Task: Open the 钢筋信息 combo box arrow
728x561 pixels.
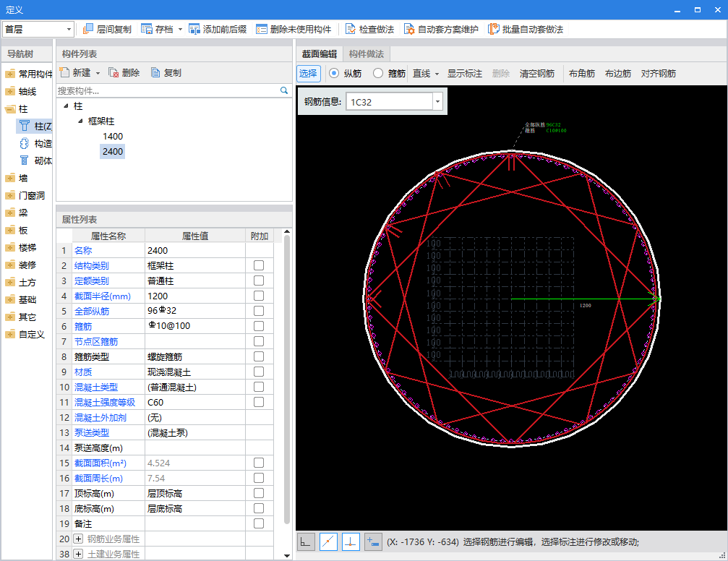Action: tap(437, 101)
